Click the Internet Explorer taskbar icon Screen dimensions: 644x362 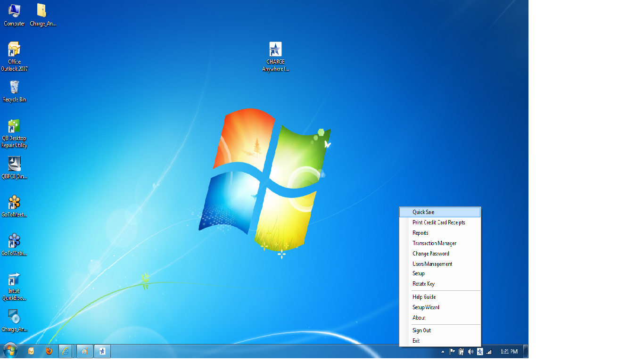click(x=65, y=351)
